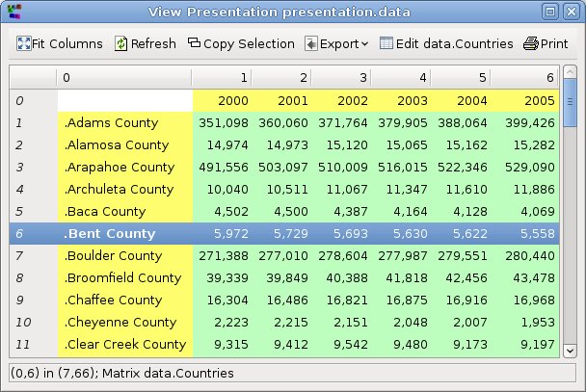Click the Fit Columns icon
The height and width of the screenshot is (392, 586).
tap(23, 43)
